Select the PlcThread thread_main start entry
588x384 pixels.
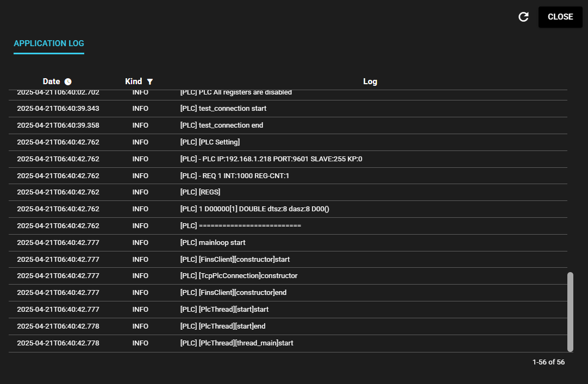pyautogui.click(x=236, y=343)
